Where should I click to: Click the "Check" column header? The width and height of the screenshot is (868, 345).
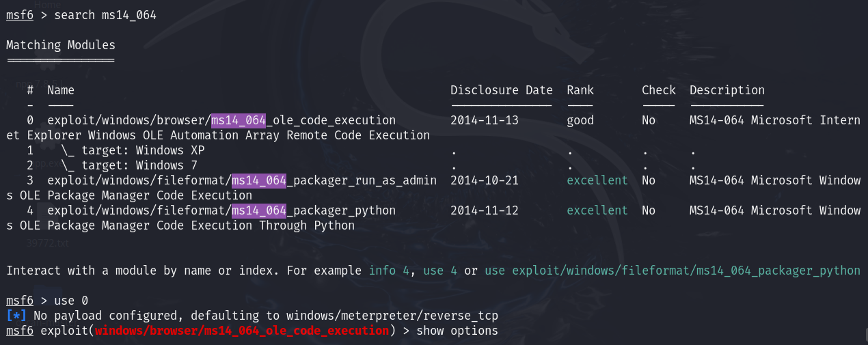(x=658, y=90)
